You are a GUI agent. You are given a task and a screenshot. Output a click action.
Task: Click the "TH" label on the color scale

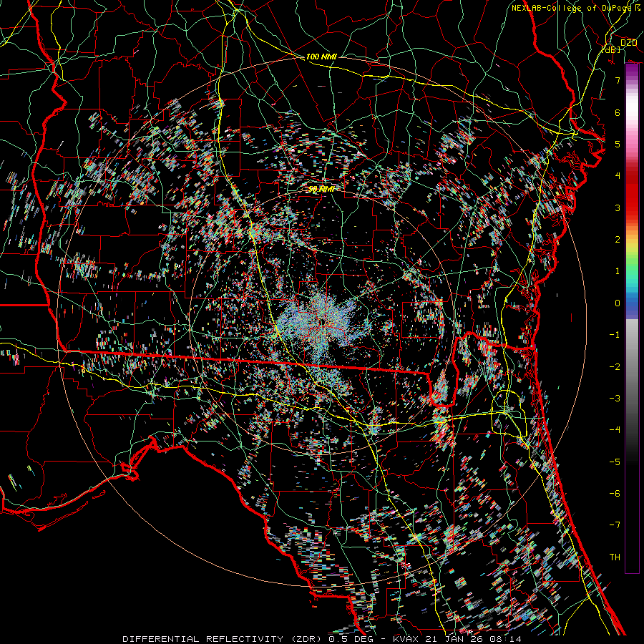pos(615,557)
